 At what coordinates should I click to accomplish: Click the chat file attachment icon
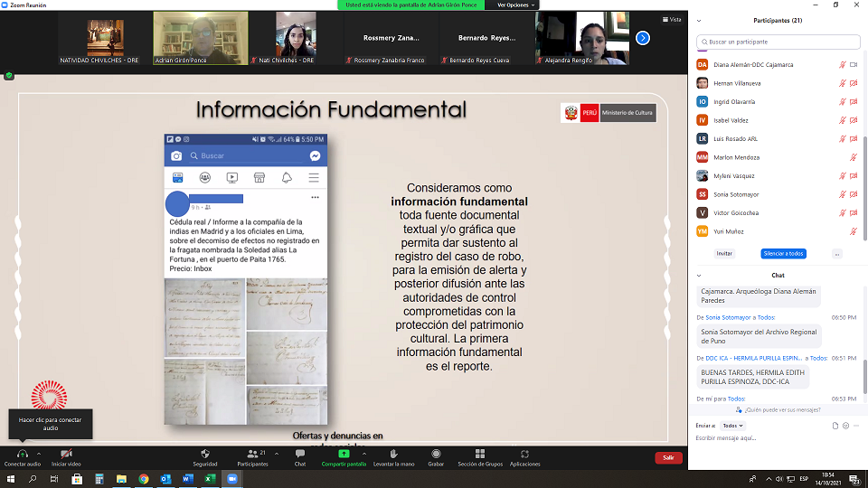(835, 426)
